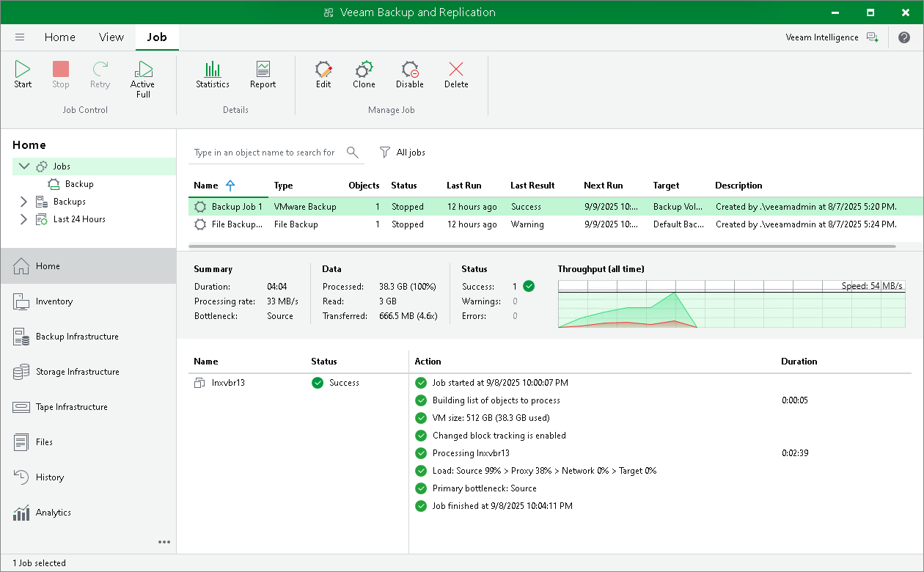Open the Report for the selected job
The height and width of the screenshot is (572, 924).
coord(262,73)
